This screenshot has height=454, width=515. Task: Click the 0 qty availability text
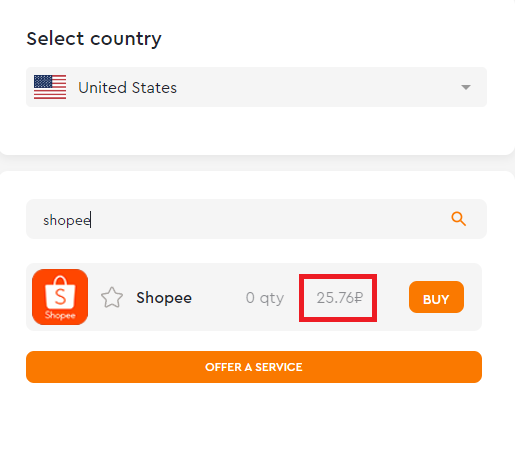pyautogui.click(x=265, y=298)
